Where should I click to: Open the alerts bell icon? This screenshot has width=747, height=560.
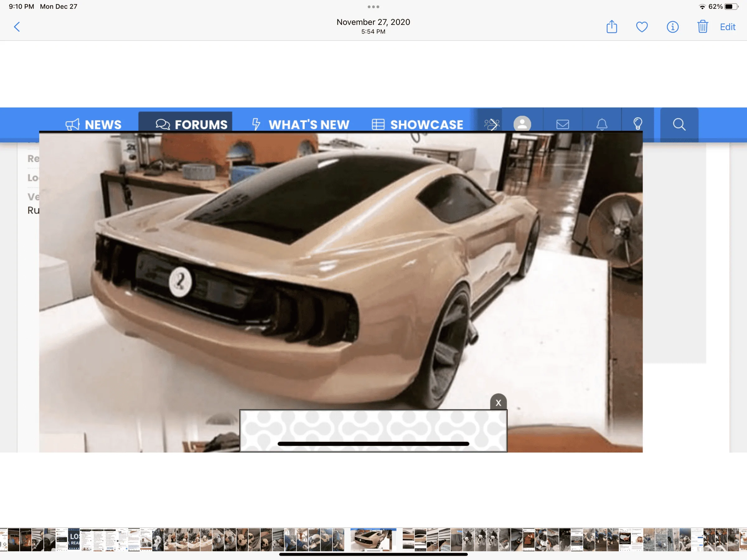coord(602,124)
